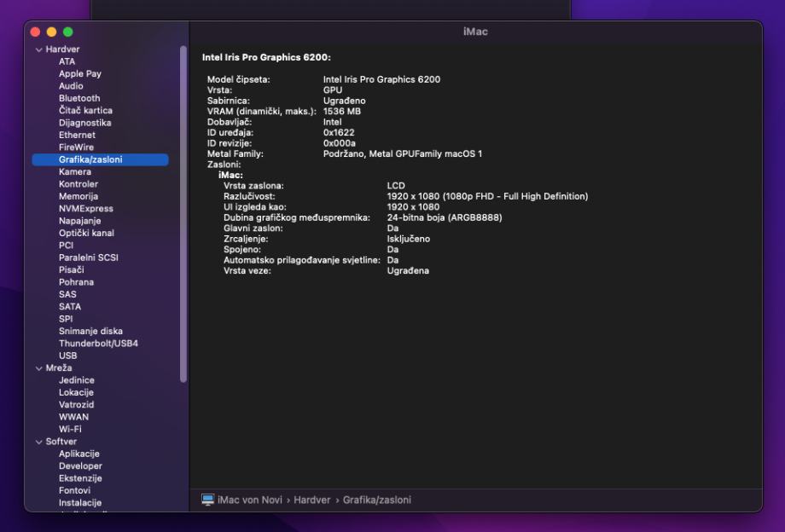Screen dimensions: 785x532
Task: Click the 1080p FHD resolution value
Action: point(487,196)
